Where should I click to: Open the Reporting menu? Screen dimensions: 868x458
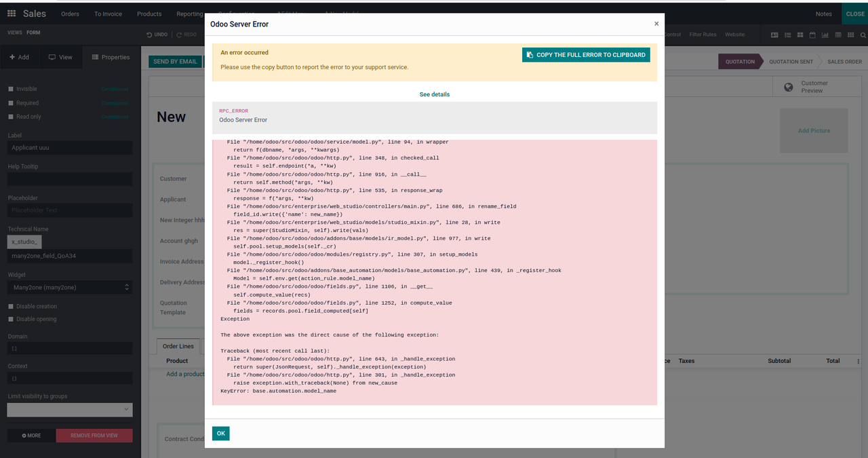tap(190, 14)
